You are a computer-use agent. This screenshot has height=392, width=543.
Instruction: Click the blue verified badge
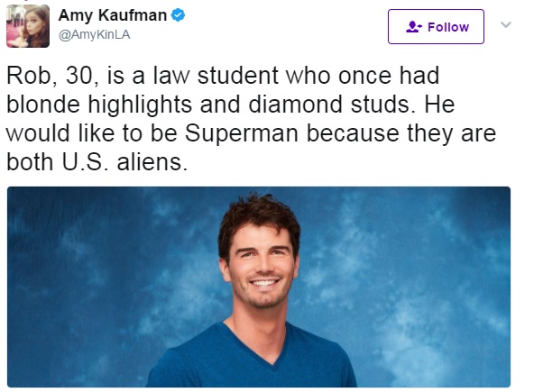[x=179, y=15]
